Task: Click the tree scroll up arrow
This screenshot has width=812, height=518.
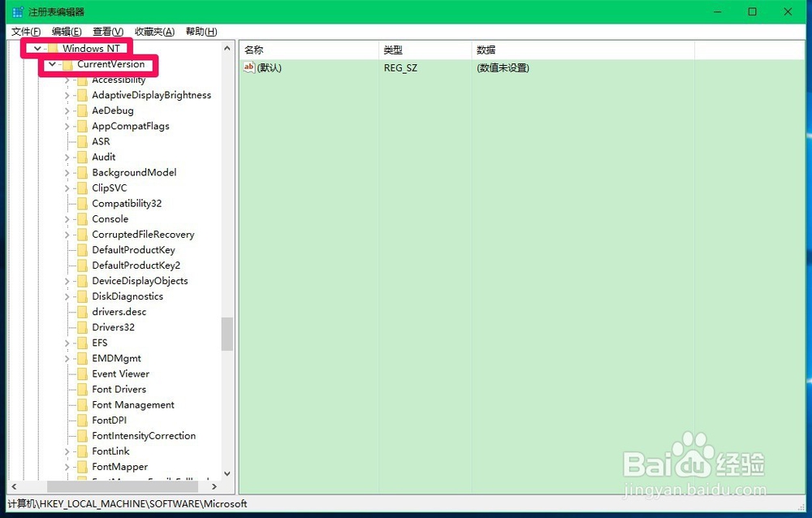Action: (227, 48)
